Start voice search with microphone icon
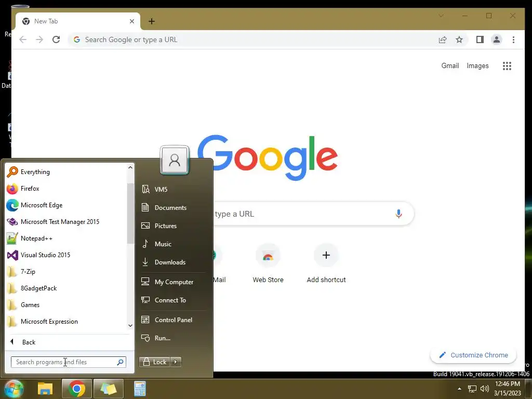The height and width of the screenshot is (399, 532). coord(398,214)
